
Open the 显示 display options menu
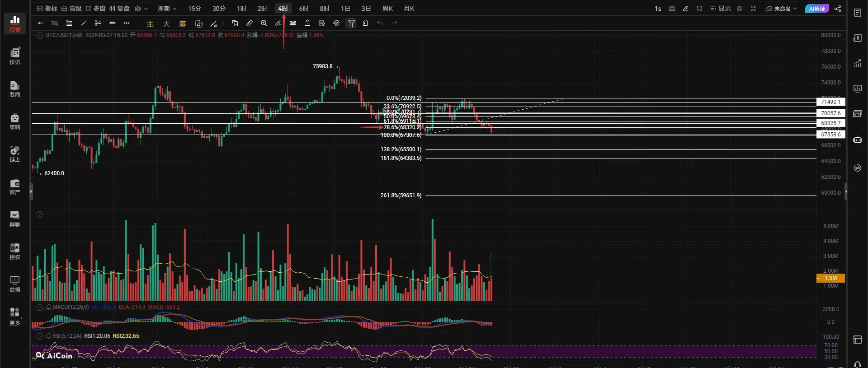[x=721, y=9]
